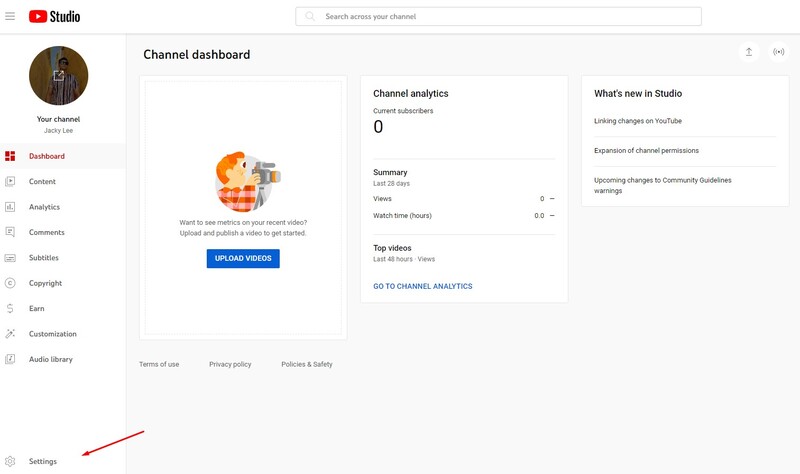Click the Settings gear icon
800x474 pixels.
(10, 461)
